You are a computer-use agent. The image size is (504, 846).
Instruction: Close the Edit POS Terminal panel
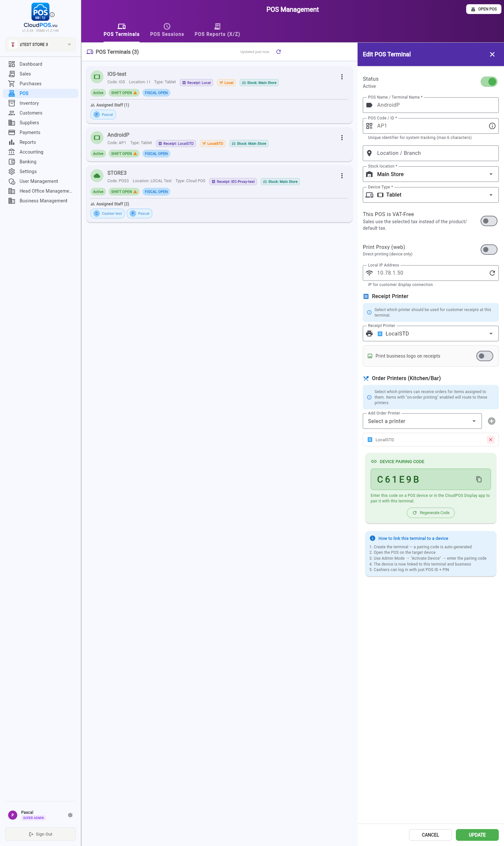tap(492, 54)
